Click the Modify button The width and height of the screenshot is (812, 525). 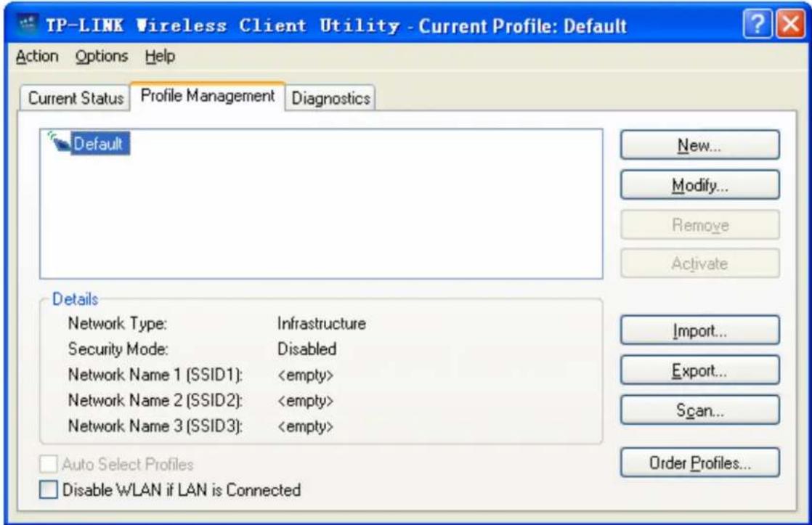(x=699, y=185)
